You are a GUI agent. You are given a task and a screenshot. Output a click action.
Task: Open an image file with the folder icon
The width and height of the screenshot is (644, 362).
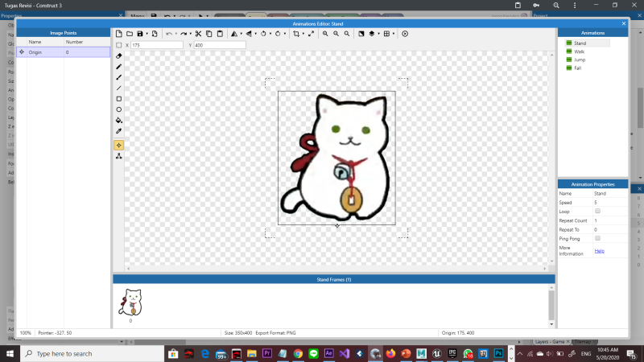click(x=130, y=34)
